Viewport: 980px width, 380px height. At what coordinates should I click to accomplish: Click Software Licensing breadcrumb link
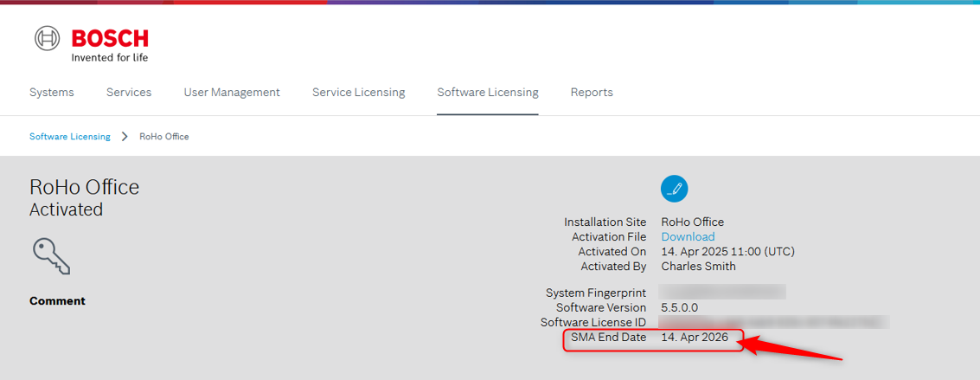point(70,137)
